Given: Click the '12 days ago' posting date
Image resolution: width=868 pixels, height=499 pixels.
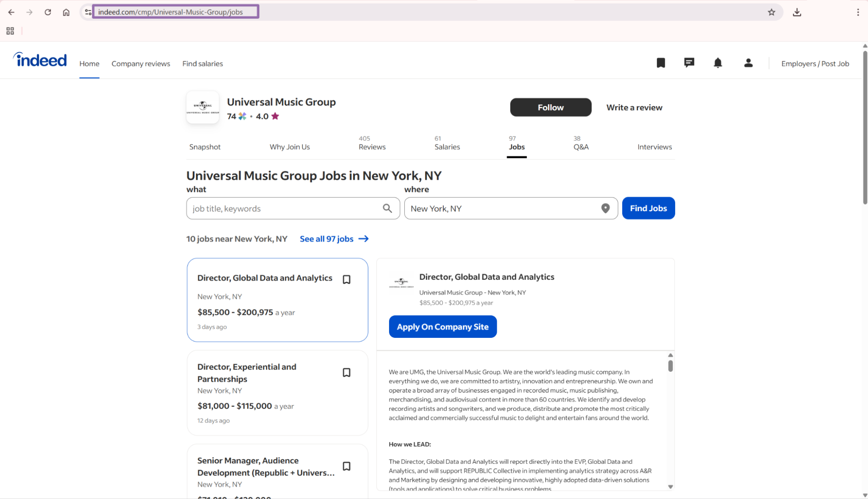Looking at the screenshot, I should [x=213, y=420].
